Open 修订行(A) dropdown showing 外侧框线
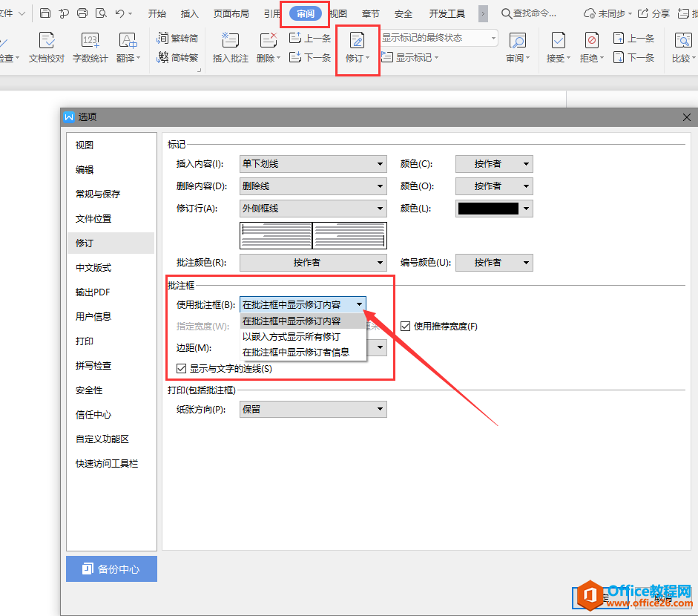 click(x=313, y=209)
